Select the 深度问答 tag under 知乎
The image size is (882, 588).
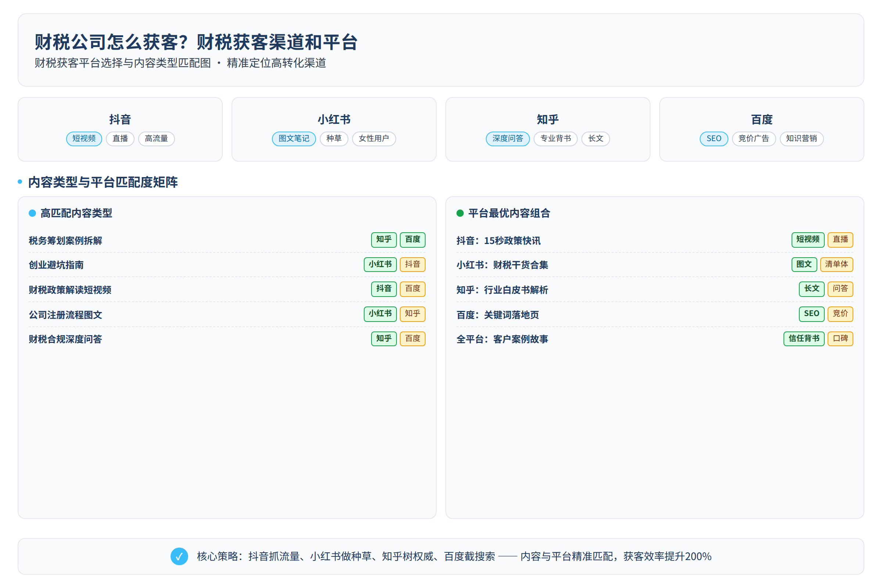[x=508, y=139]
